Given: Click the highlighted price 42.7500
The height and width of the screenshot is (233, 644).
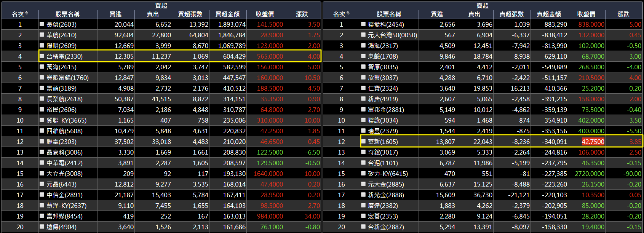Looking at the screenshot, I should pyautogui.click(x=593, y=142).
